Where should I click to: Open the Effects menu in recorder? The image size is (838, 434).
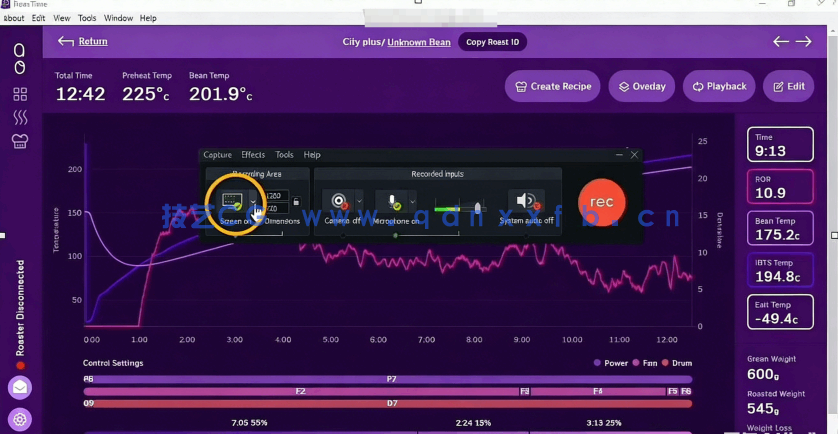click(253, 155)
